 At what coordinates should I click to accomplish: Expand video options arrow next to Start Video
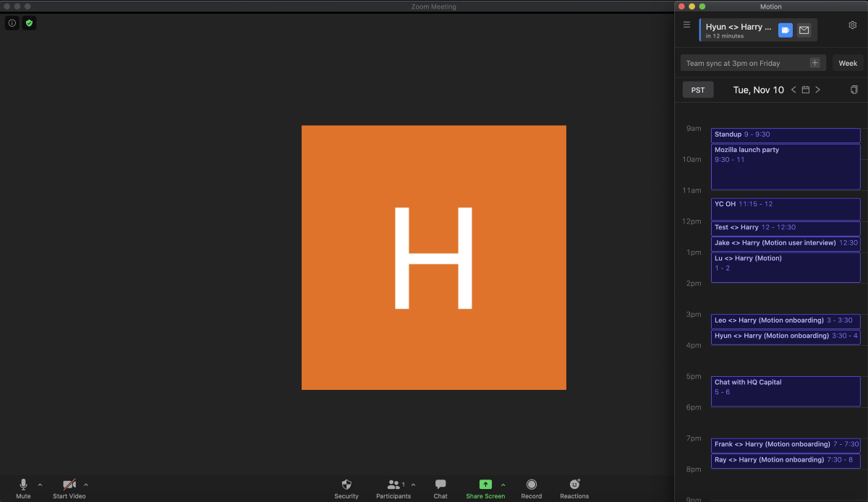(86, 485)
